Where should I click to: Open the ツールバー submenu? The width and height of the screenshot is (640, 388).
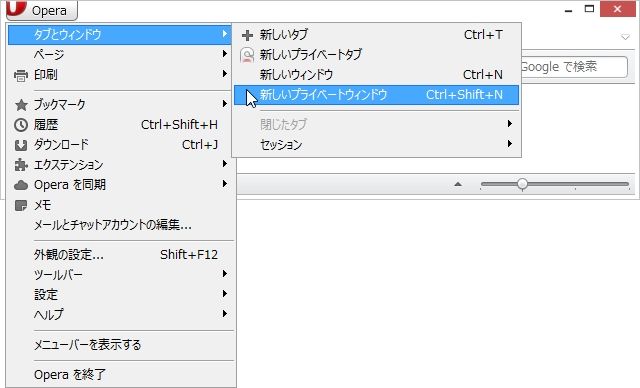[x=120, y=275]
